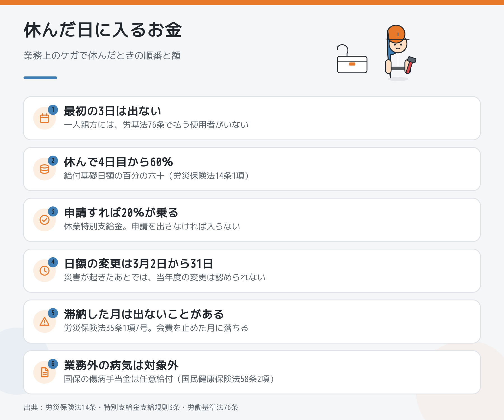Click the document icon beside 業務外の病気は対象外

(x=45, y=372)
